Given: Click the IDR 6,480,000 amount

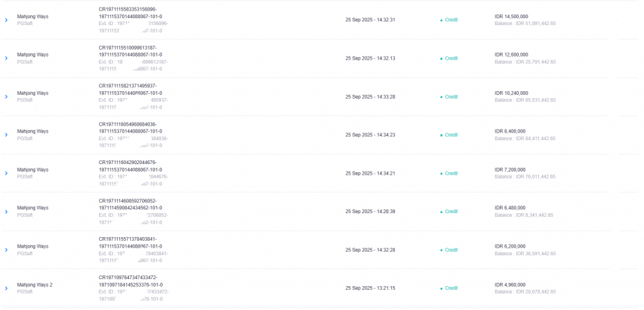Looking at the screenshot, I should click(x=509, y=208).
